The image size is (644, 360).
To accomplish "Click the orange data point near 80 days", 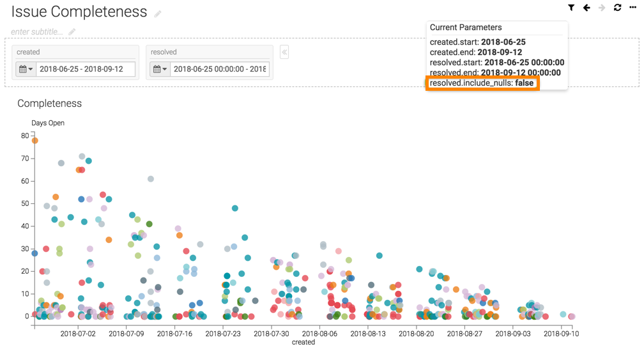I will coord(35,141).
